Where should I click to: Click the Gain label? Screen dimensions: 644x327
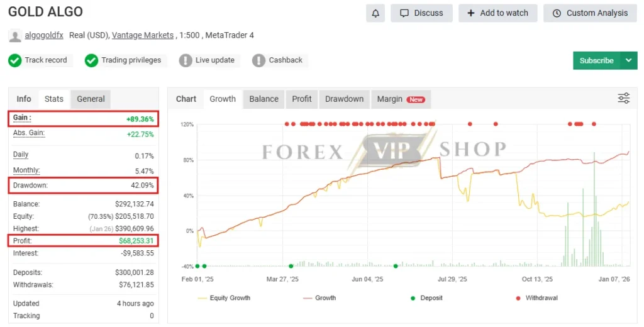click(x=22, y=118)
